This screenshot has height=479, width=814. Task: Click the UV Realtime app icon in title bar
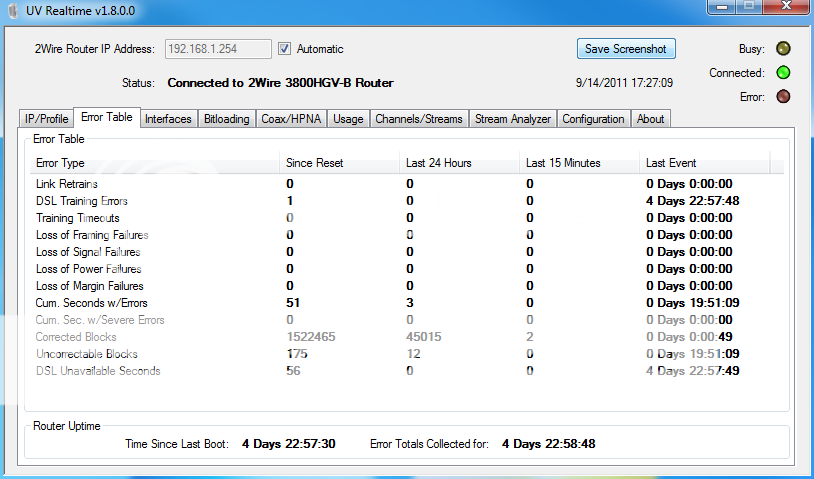tap(12, 10)
